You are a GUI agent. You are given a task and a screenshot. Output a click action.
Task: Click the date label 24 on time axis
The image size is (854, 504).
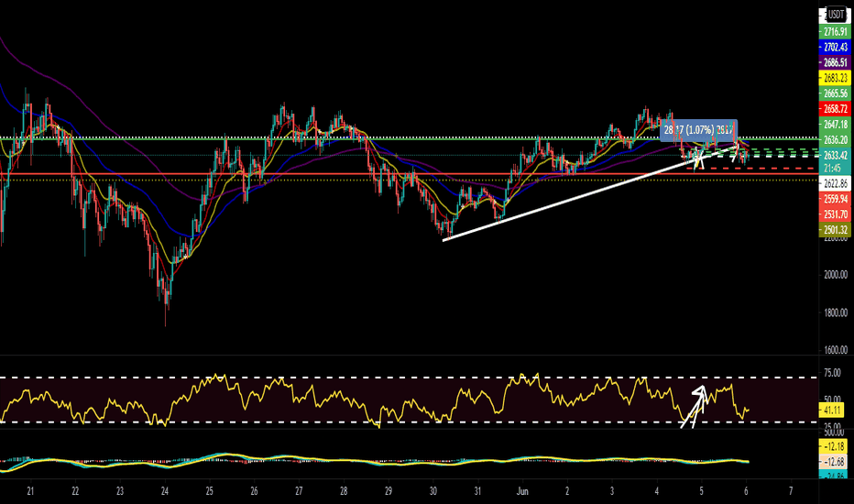pyautogui.click(x=165, y=491)
